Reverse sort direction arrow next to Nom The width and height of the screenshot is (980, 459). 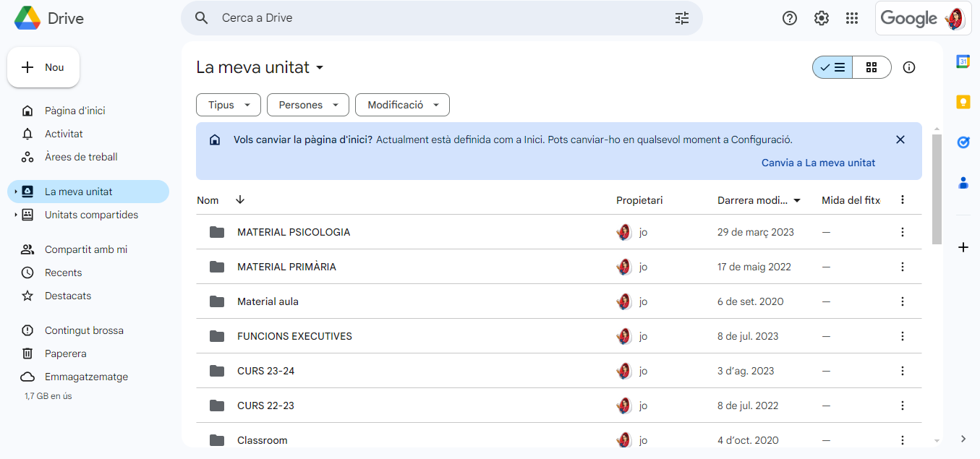click(x=240, y=200)
